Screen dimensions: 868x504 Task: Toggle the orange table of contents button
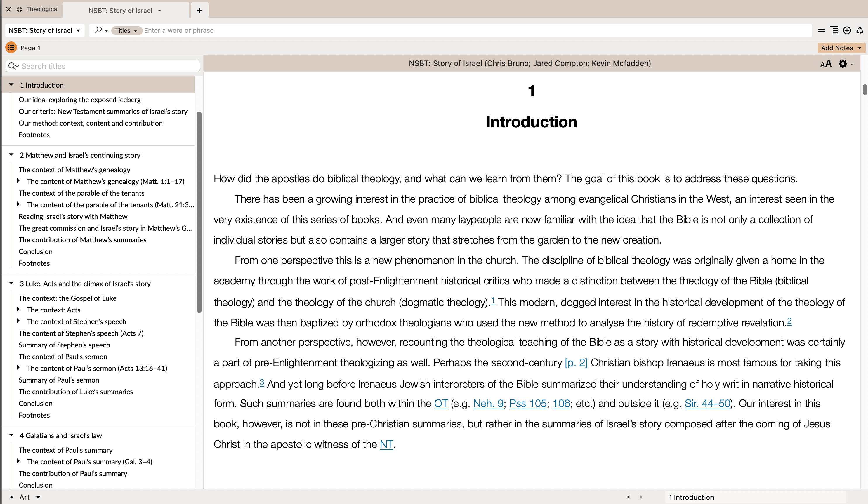pyautogui.click(x=11, y=48)
